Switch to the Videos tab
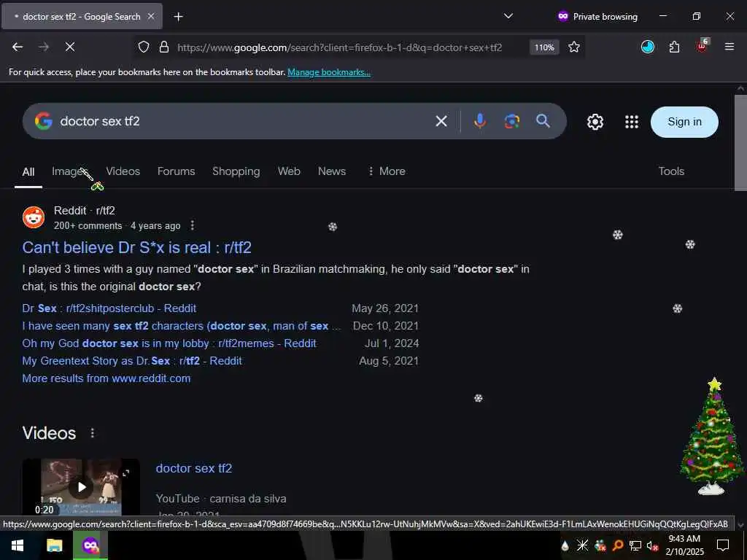This screenshot has height=560, width=747. [x=123, y=171]
